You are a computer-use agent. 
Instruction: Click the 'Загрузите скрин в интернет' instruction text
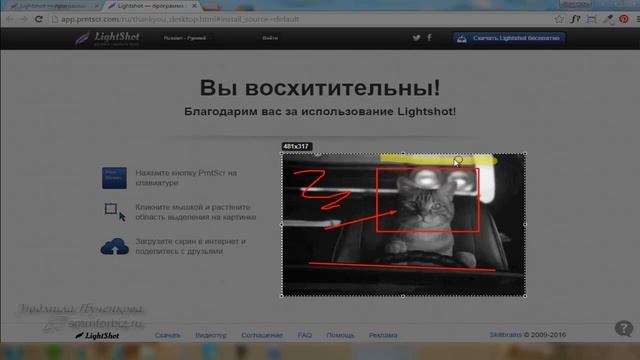(190, 246)
